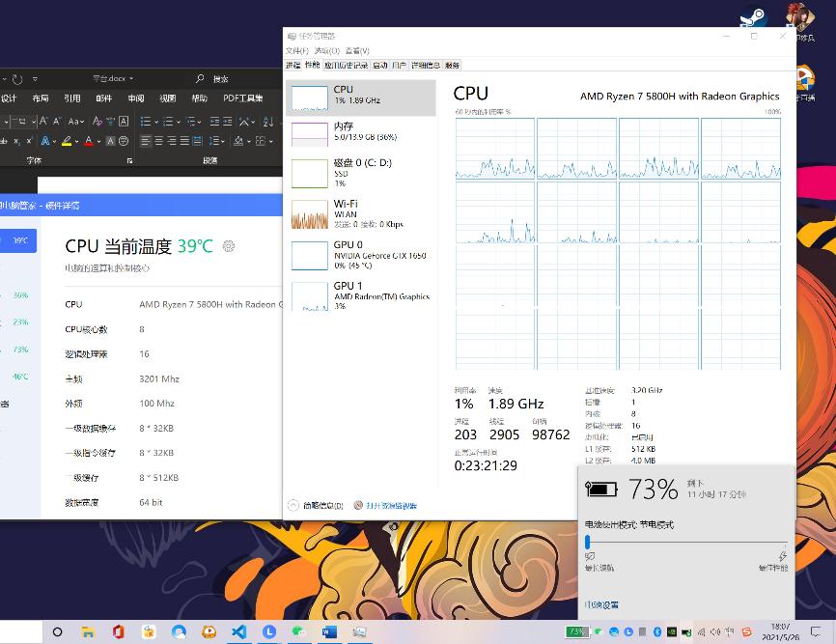
Task: Open the 文件 menu in Task Manager
Action: (296, 49)
